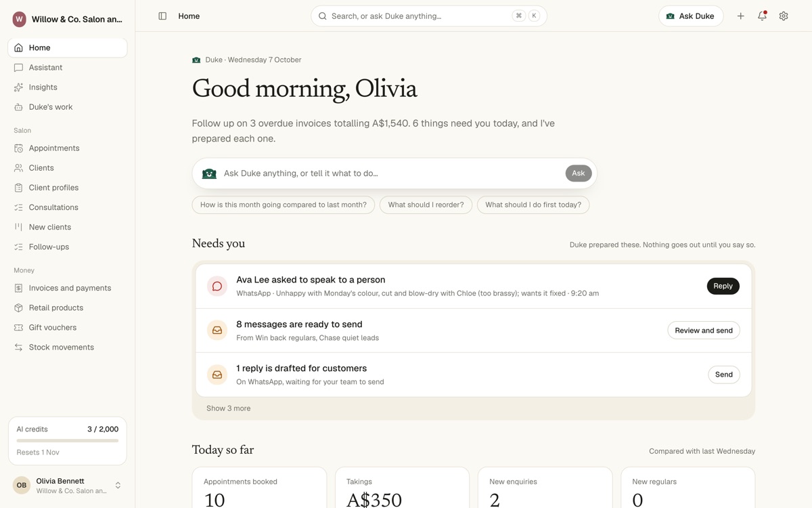Open Duke's work briefcase icon

pyautogui.click(x=18, y=107)
